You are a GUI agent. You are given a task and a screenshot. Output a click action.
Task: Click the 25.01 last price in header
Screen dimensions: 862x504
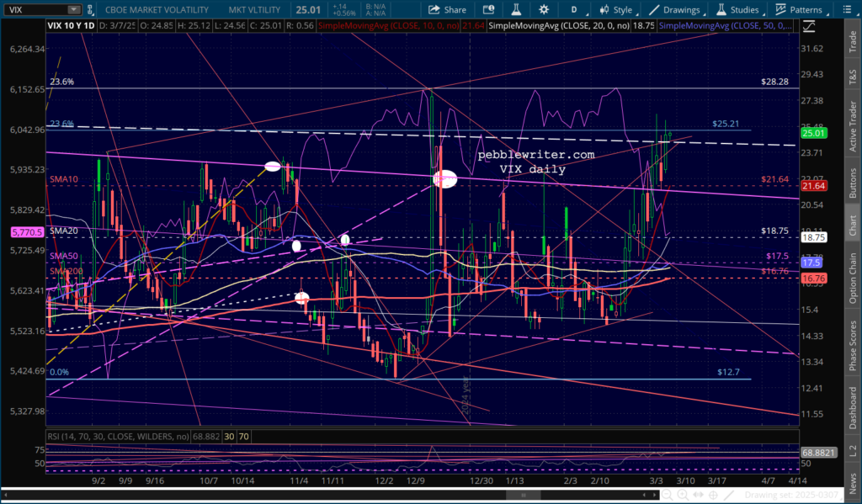(308, 9)
